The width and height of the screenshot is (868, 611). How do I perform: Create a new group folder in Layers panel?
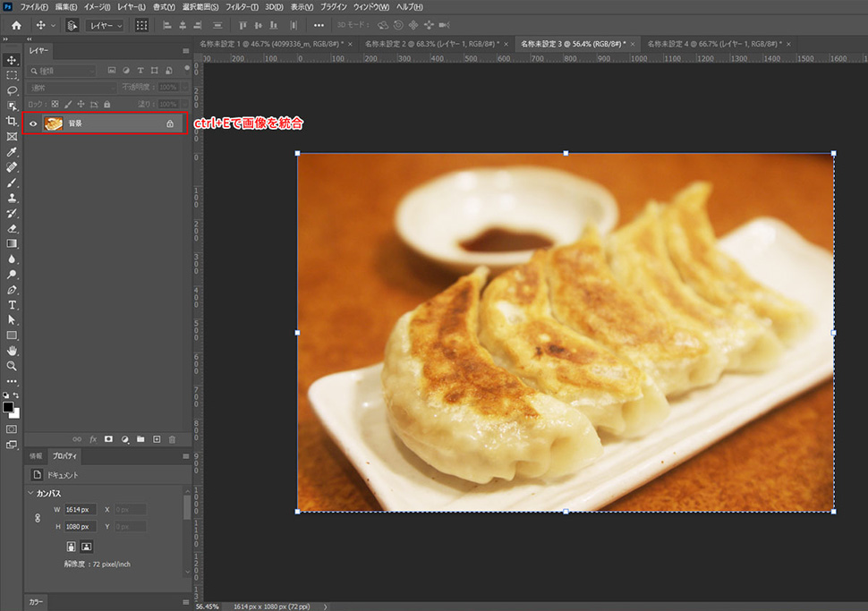click(x=140, y=439)
